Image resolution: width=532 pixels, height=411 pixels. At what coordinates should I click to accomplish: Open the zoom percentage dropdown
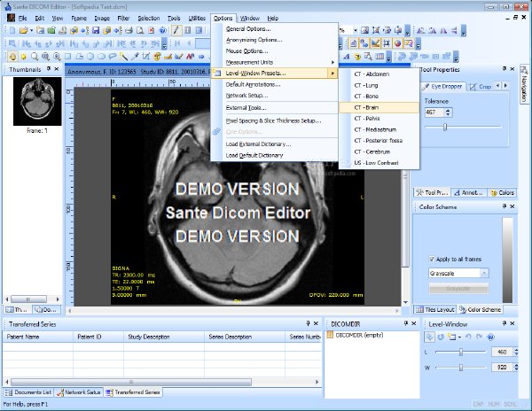pos(356,30)
